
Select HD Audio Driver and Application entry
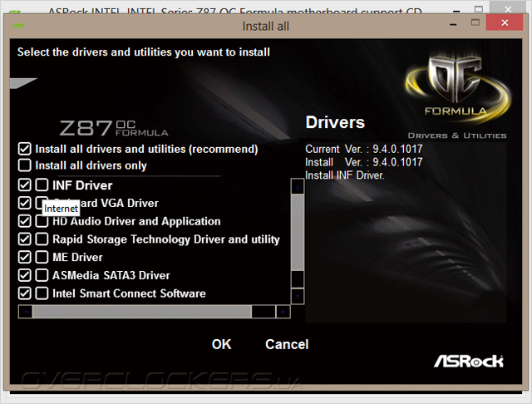coord(136,221)
